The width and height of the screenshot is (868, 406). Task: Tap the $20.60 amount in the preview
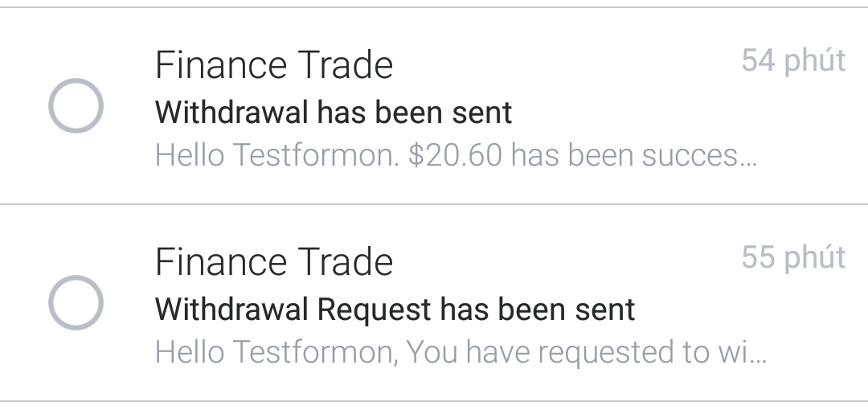(455, 155)
